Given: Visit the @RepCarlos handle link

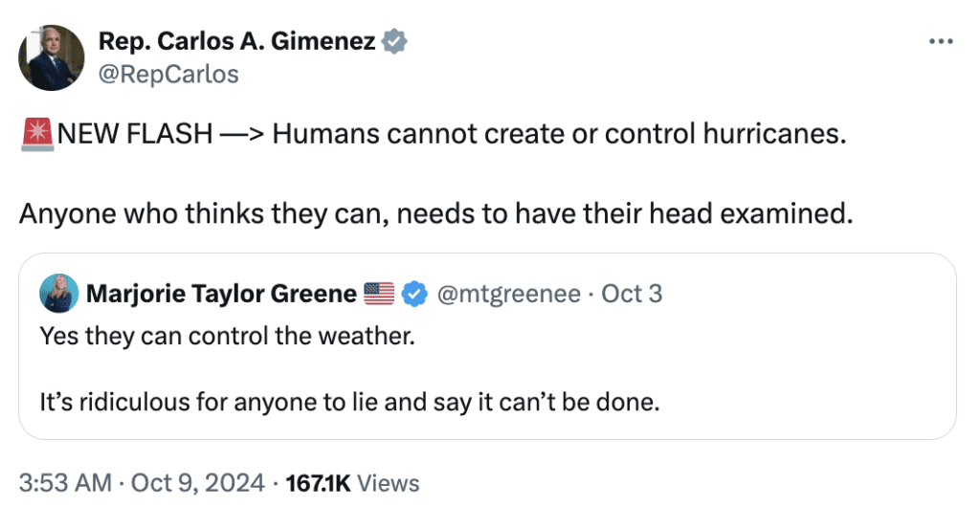Looking at the screenshot, I should 168,74.
